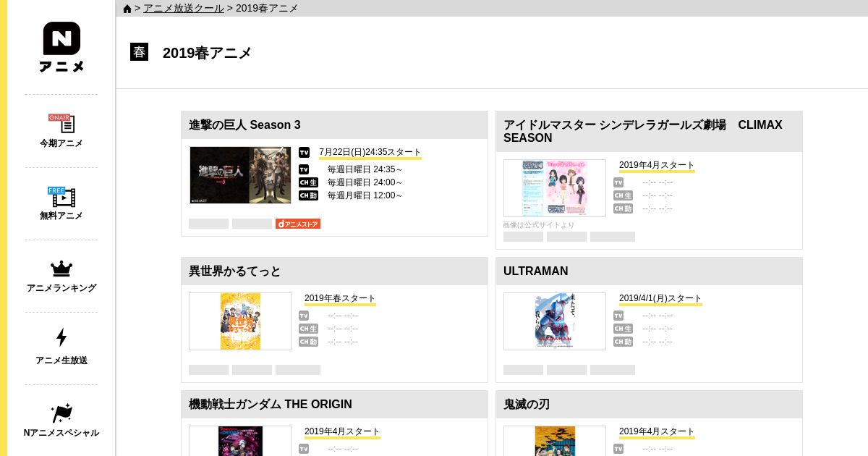Click CH生 icon in 進撃の巨人 card

tap(308, 182)
